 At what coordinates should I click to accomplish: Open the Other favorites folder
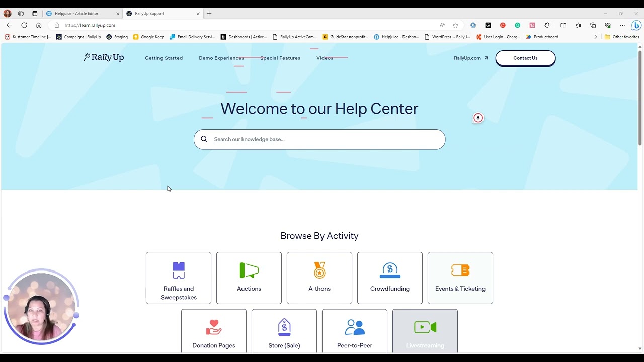pos(622,37)
